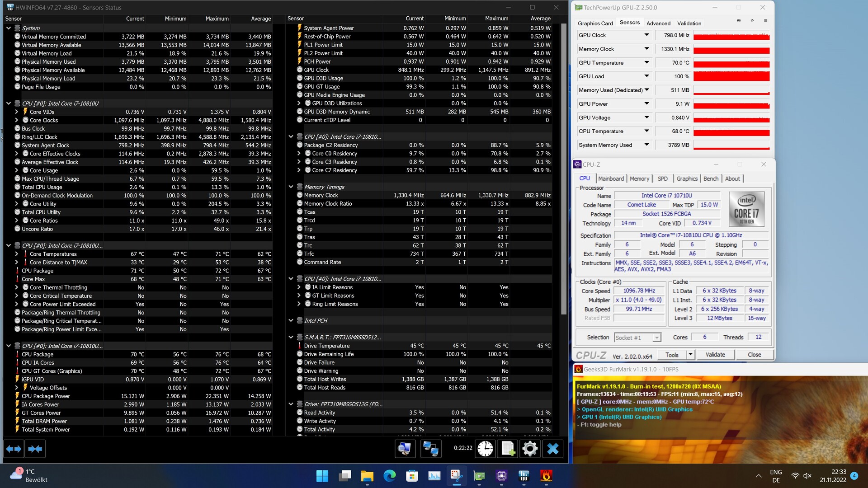Click the log file start icon in HWiNFO
This screenshot has width=868, height=488.
(508, 449)
